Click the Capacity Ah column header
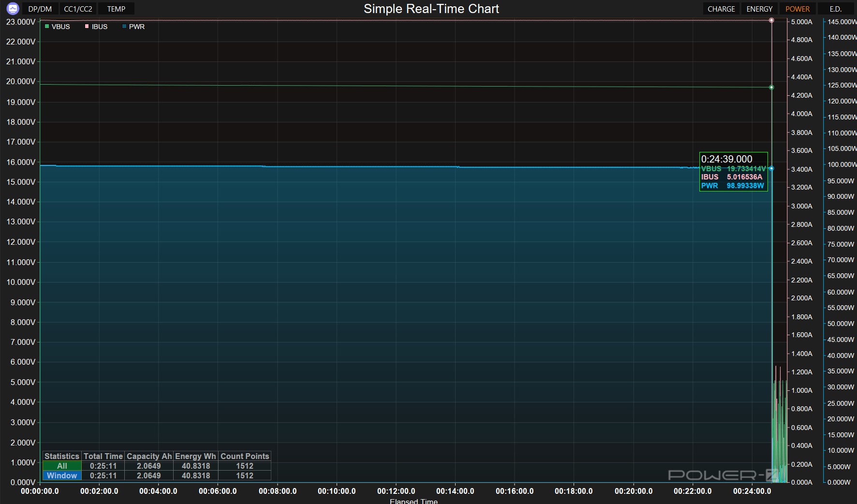 pyautogui.click(x=149, y=456)
